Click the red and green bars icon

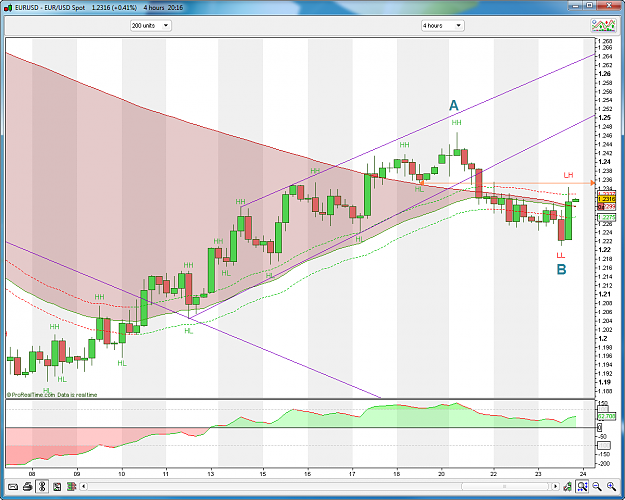click(72, 486)
